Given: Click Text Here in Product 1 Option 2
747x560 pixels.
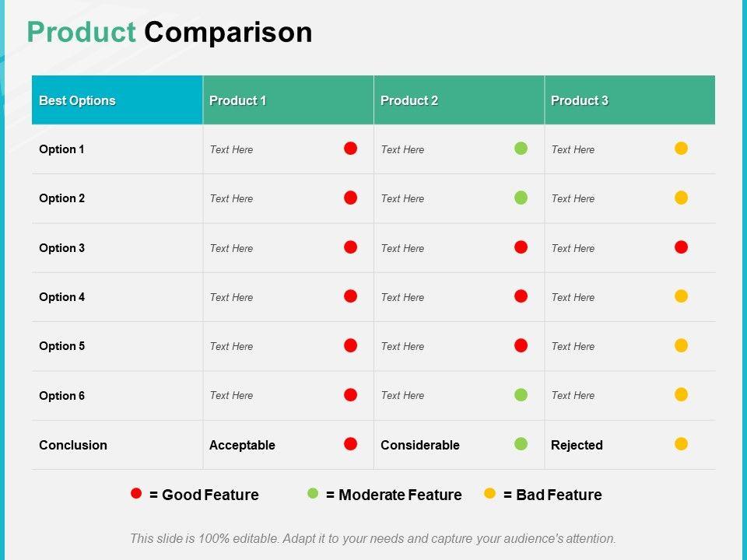Looking at the screenshot, I should (232, 198).
